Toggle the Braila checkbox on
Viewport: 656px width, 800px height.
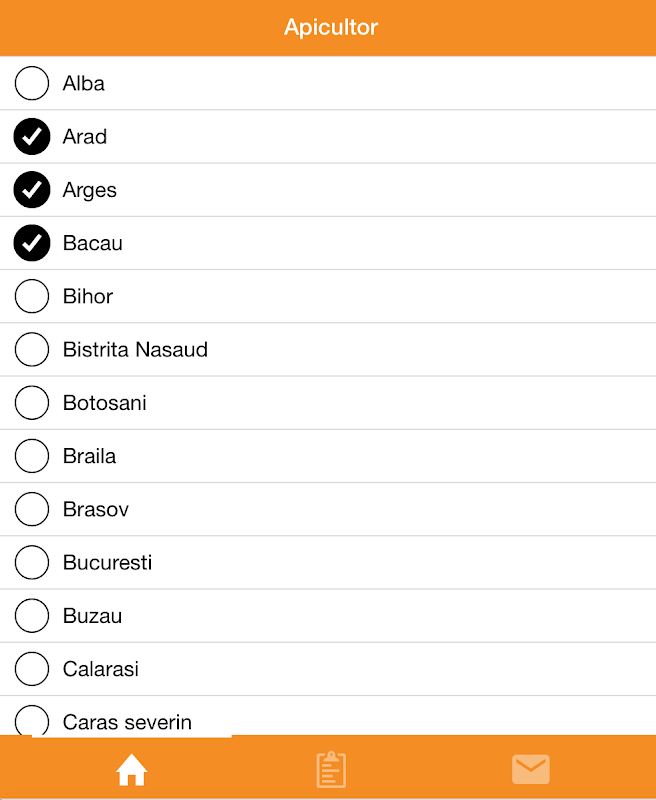[32, 456]
